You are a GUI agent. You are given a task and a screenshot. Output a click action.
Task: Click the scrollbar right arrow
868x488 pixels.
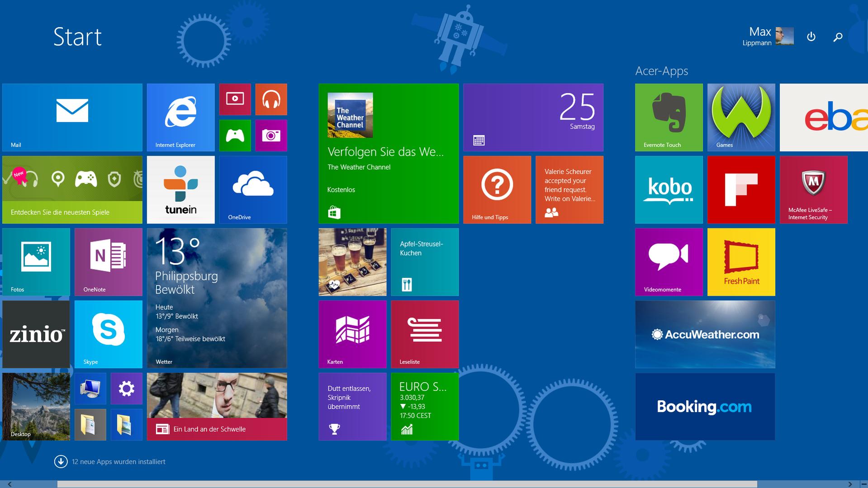850,484
